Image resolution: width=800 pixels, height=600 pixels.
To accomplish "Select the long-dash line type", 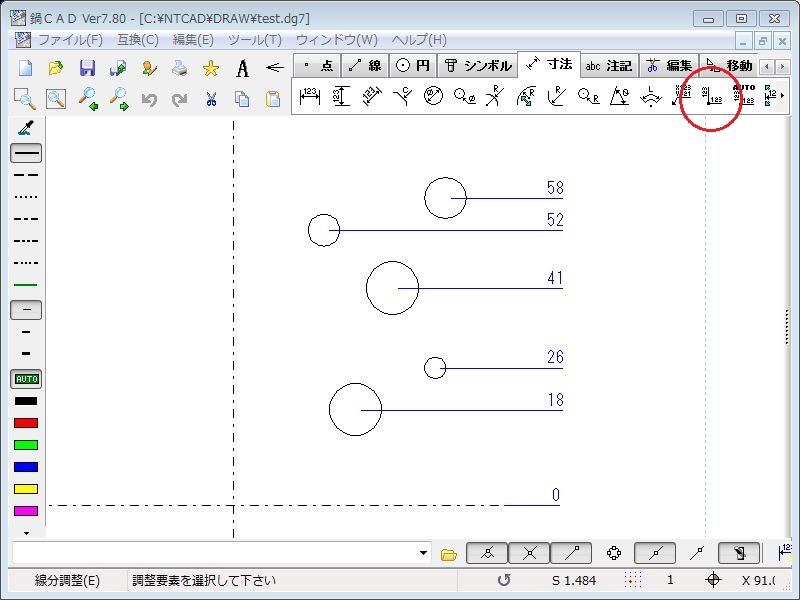I will click(x=26, y=175).
